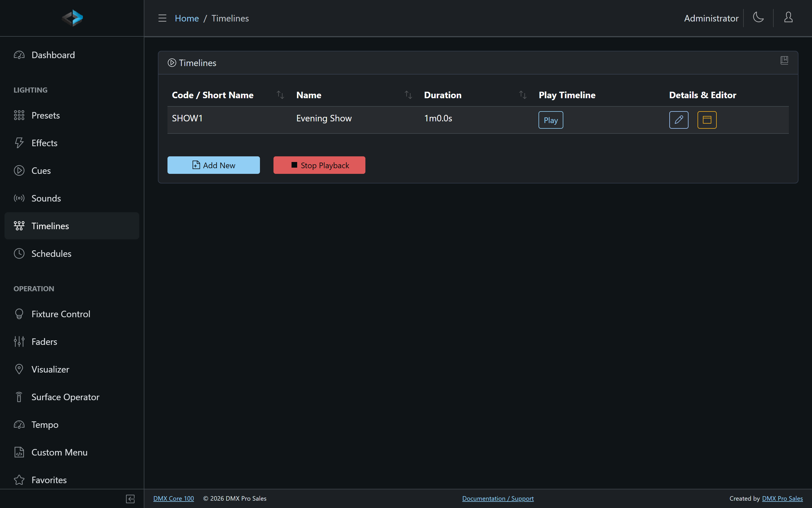
Task: Open Faders in the sidebar
Action: coord(72,342)
